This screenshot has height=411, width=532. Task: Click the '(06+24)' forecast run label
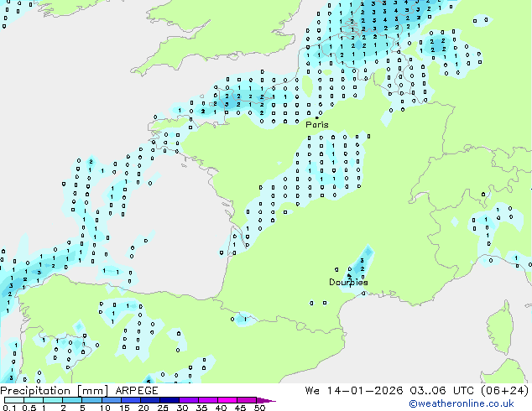(505, 391)
